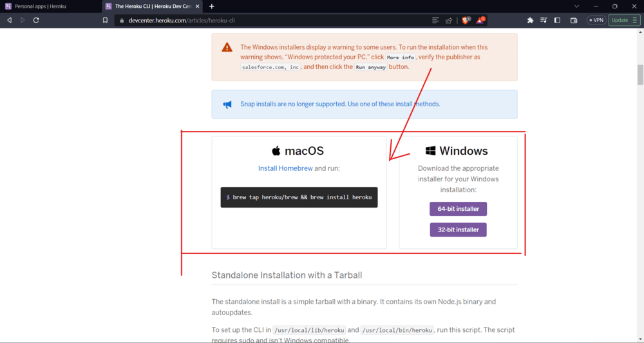Click the 'salesforce.com, inc' code text
This screenshot has height=343, width=644.
tap(270, 67)
